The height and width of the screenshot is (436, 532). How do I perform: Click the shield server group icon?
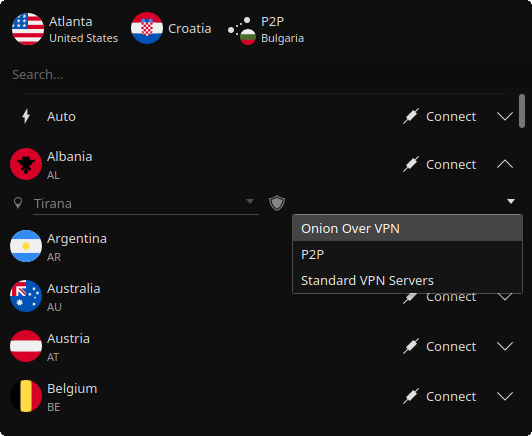click(277, 203)
